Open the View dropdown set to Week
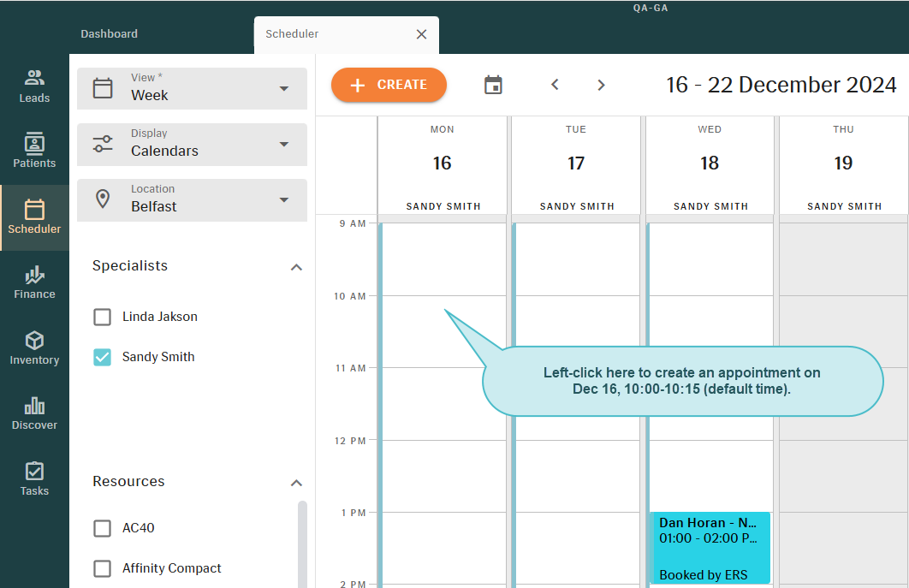Screen dimensions: 909x588 pyautogui.click(x=192, y=89)
